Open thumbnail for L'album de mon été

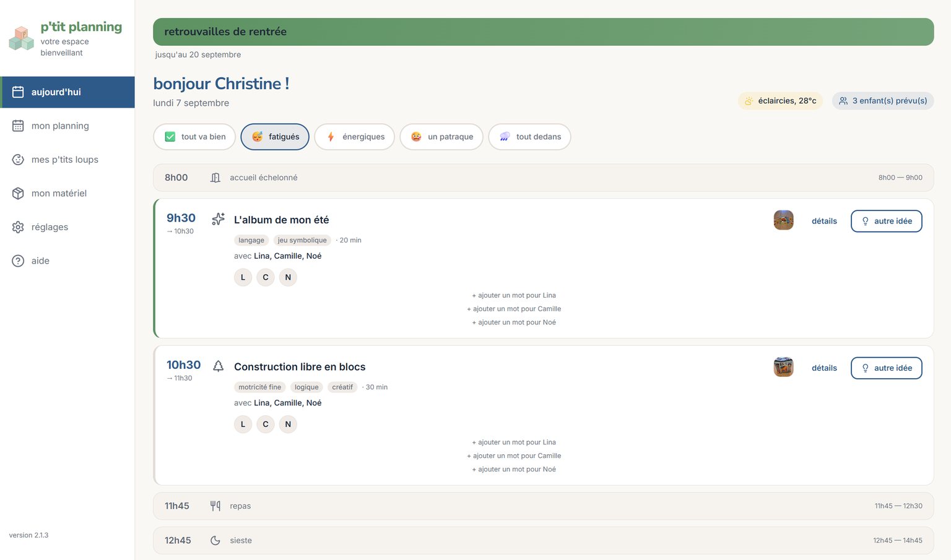coord(783,220)
